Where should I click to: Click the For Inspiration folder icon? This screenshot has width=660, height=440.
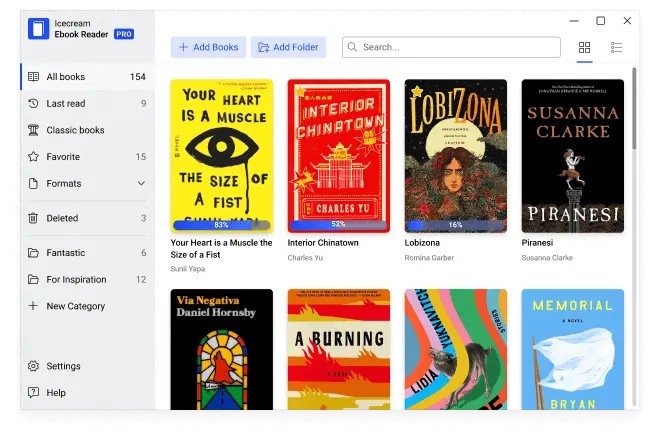point(33,279)
